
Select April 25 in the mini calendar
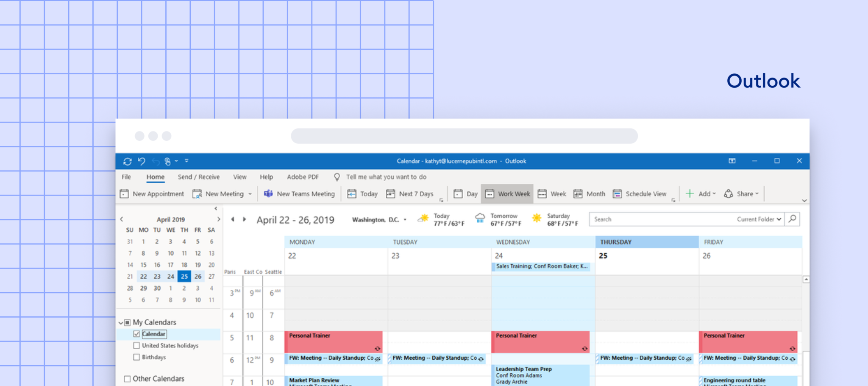pyautogui.click(x=184, y=276)
